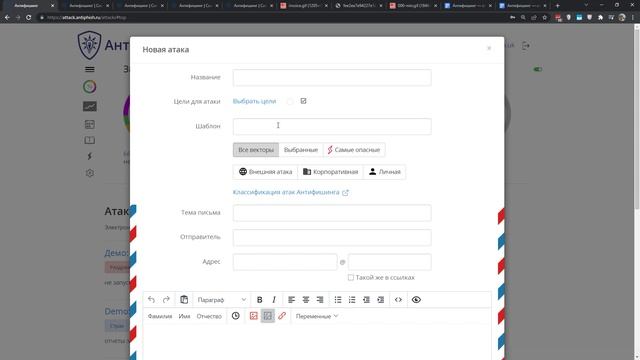Open the browser three-dot menu
This screenshot has height=360, width=640.
[633, 18]
